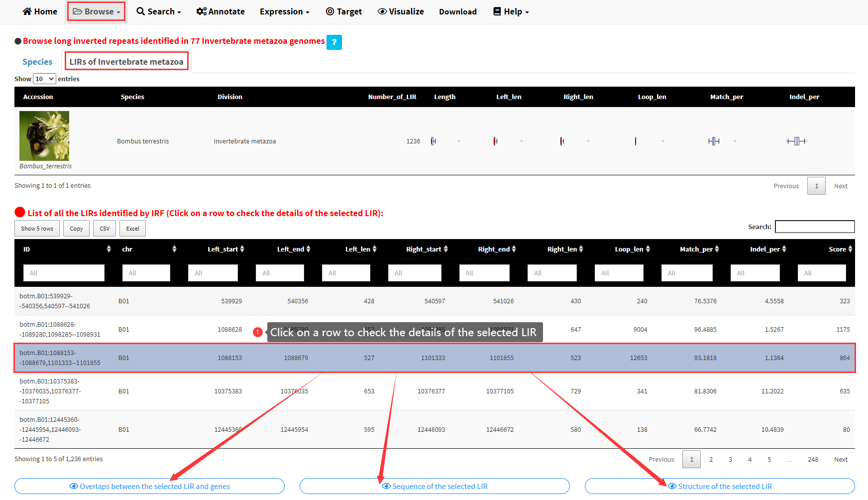Viewport: 868px width, 500px height.
Task: Click the Bombus terrestris bee thumbnail
Action: (44, 136)
